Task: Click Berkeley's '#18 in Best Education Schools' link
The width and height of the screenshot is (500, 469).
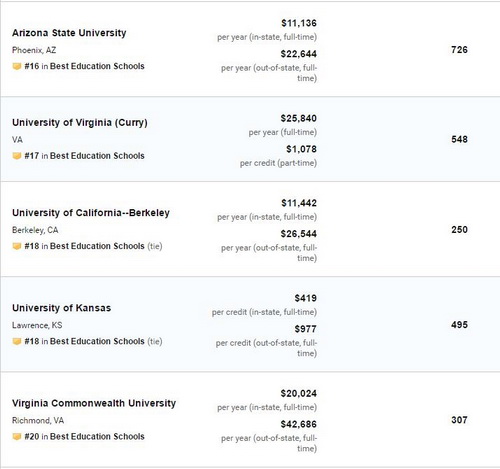Action: [x=84, y=246]
